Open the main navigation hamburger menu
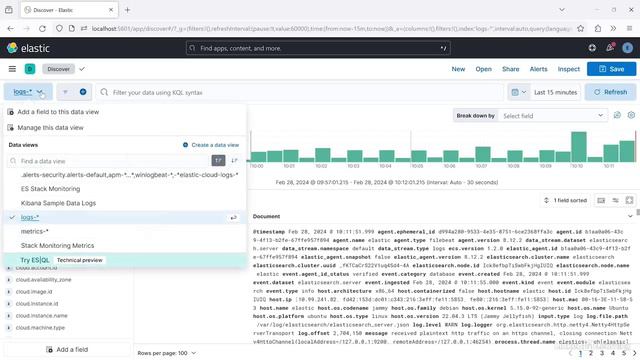The image size is (640, 360). click(12, 69)
